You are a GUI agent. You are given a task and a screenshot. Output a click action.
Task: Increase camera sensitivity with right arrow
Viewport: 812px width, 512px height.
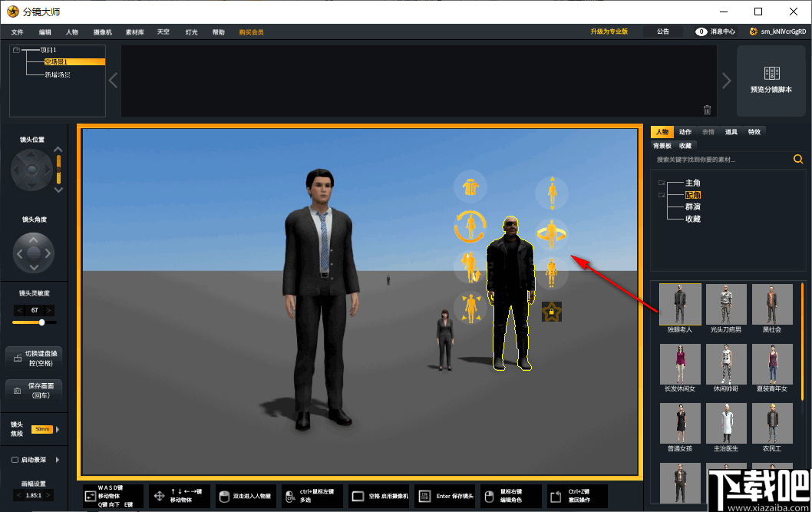48,310
